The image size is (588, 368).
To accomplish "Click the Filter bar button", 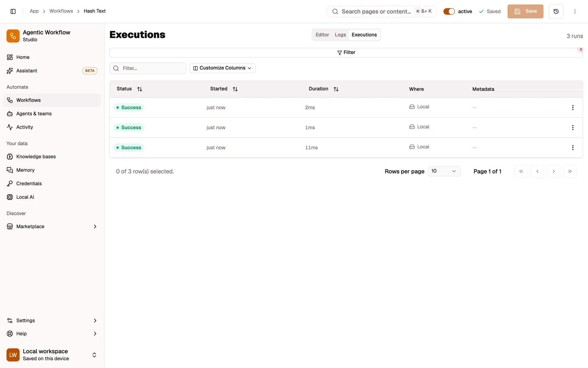I will (346, 52).
